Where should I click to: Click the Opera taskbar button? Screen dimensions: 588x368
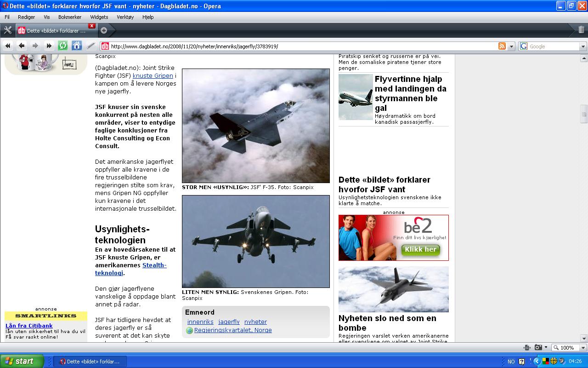90,362
